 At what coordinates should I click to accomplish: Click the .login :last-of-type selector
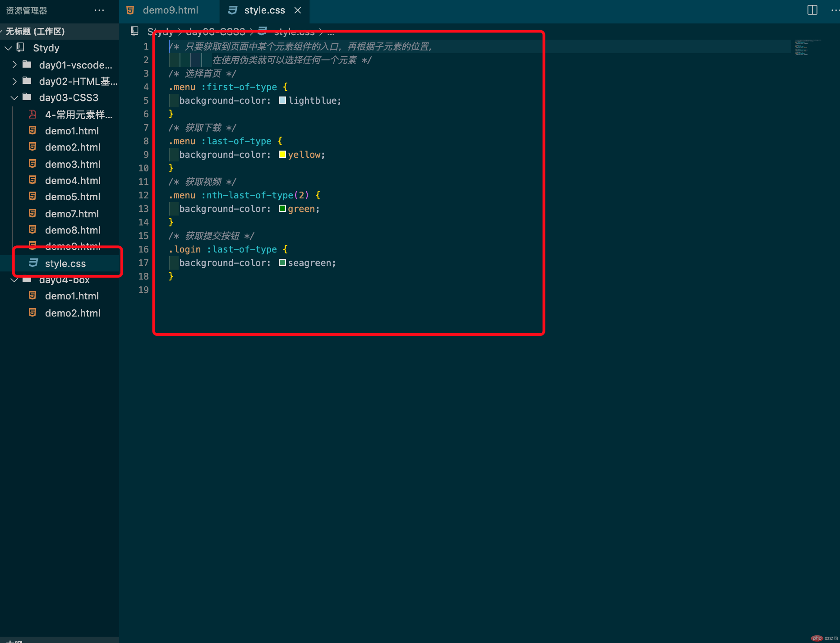pyautogui.click(x=223, y=249)
